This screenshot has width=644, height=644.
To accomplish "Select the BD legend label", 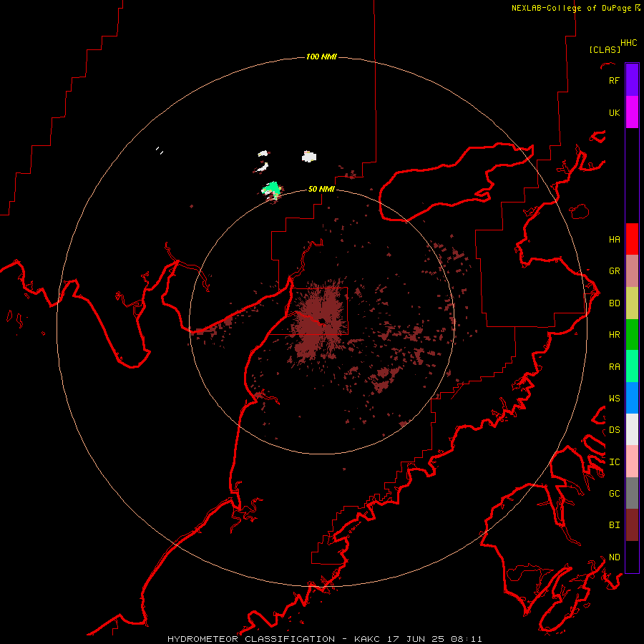I will click(614, 303).
